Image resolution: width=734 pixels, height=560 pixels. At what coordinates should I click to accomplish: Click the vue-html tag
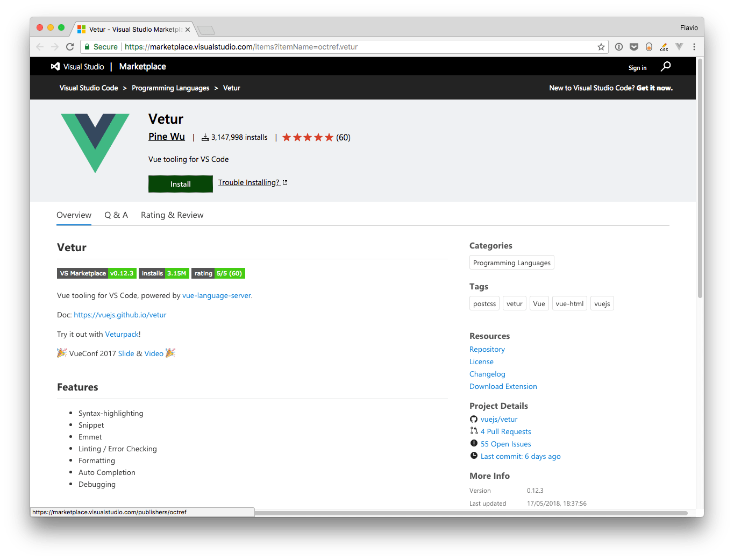pos(569,303)
